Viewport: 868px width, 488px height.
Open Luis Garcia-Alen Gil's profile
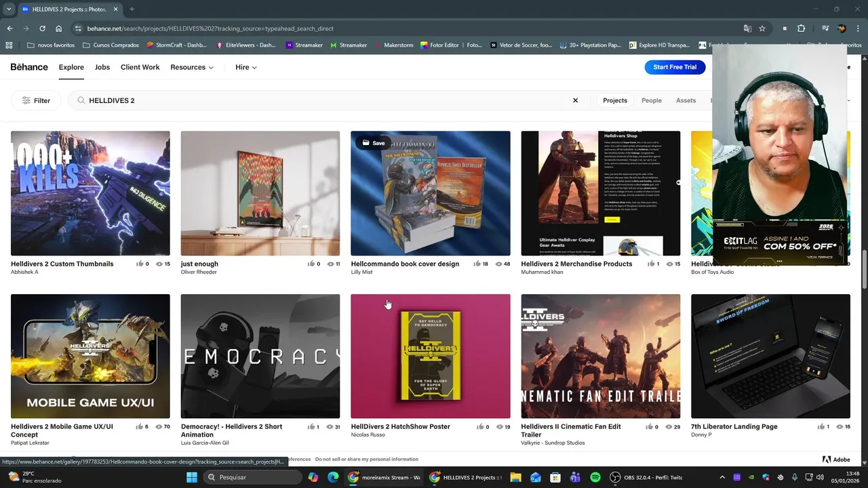click(x=205, y=443)
